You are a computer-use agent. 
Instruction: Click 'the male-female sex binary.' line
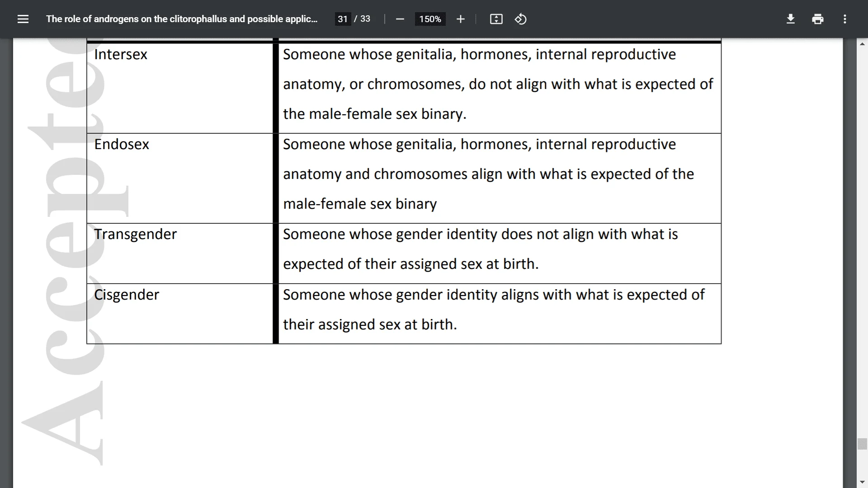coord(374,114)
